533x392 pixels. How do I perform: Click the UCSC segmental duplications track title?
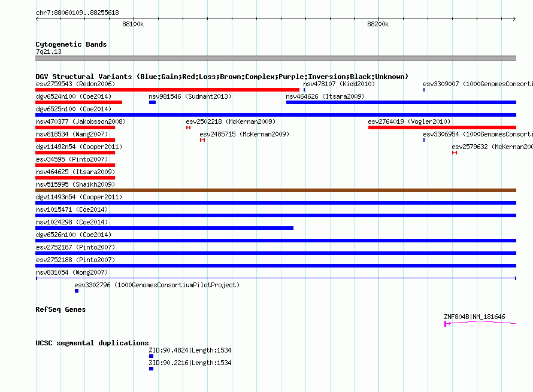pyautogui.click(x=92, y=343)
